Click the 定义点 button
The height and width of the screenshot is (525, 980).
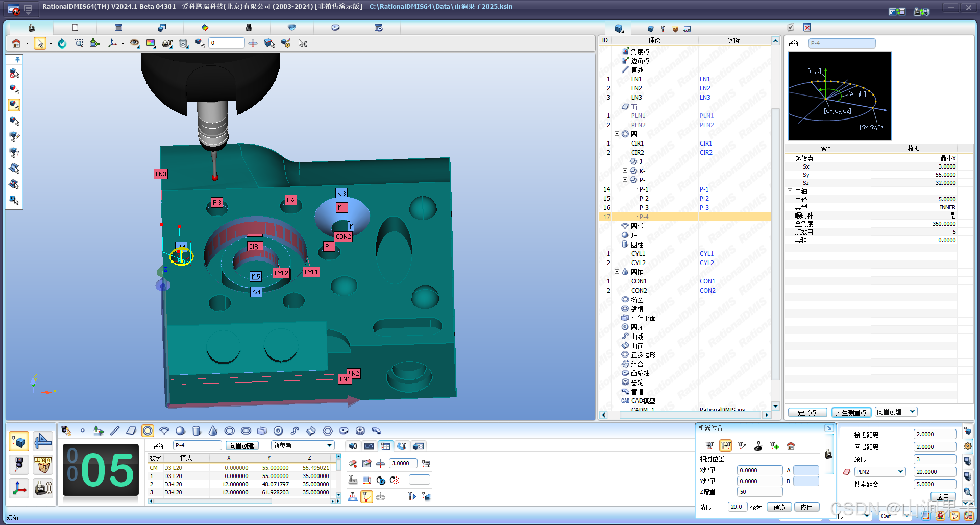click(807, 412)
